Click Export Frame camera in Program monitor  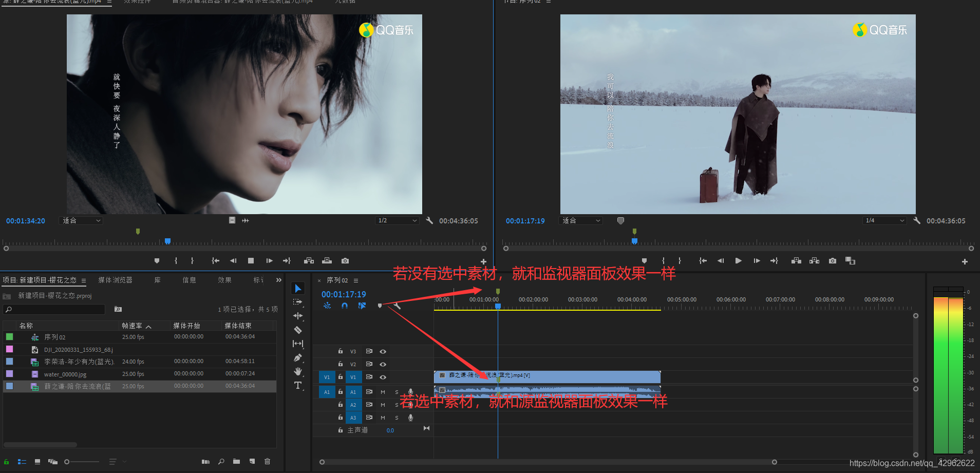click(833, 261)
